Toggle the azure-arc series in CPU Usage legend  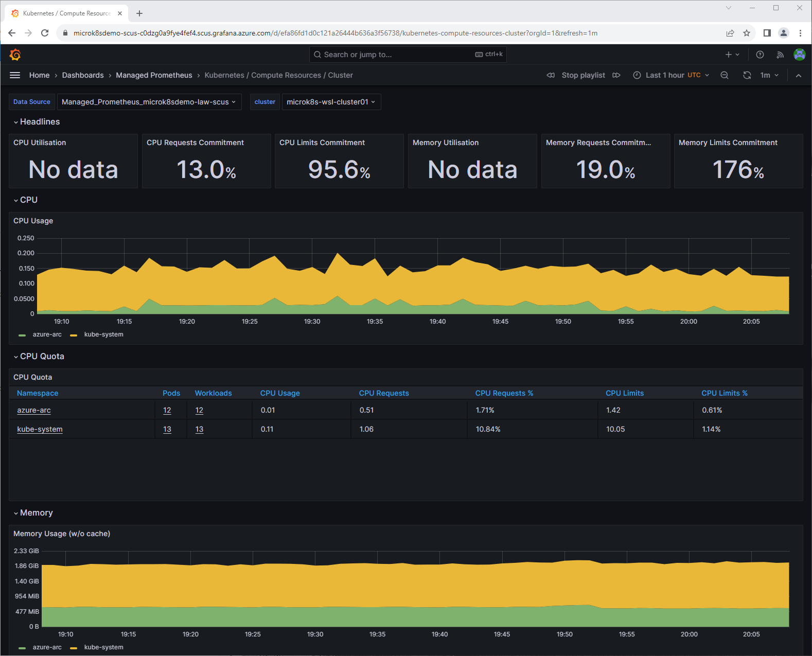click(47, 334)
